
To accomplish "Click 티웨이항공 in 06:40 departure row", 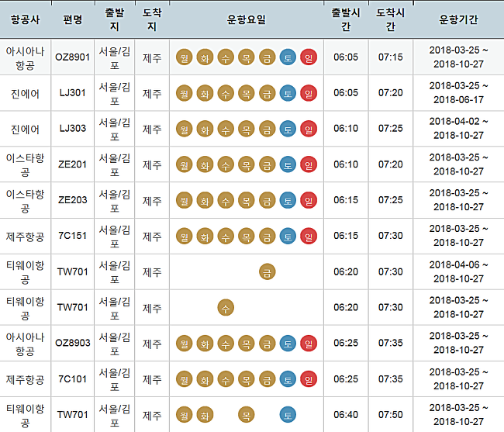I will pyautogui.click(x=25, y=415).
